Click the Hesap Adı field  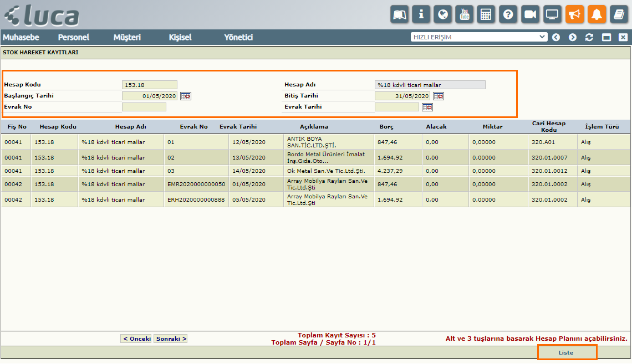(x=430, y=85)
